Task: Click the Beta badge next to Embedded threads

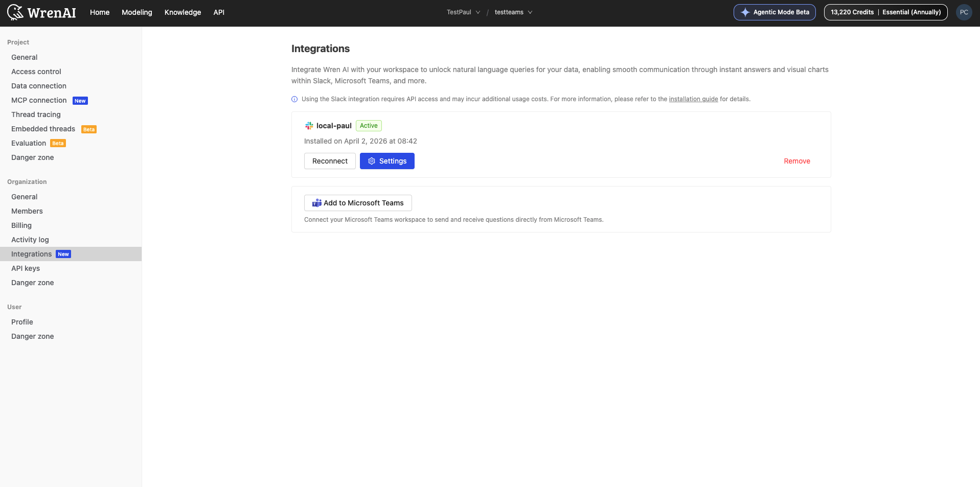Action: [89, 129]
